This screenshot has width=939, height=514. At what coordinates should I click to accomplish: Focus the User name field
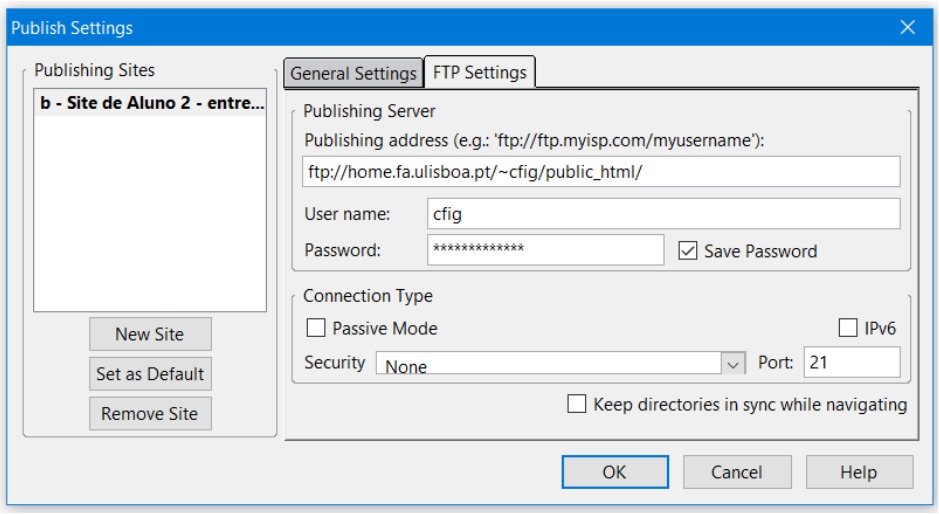coord(663,213)
